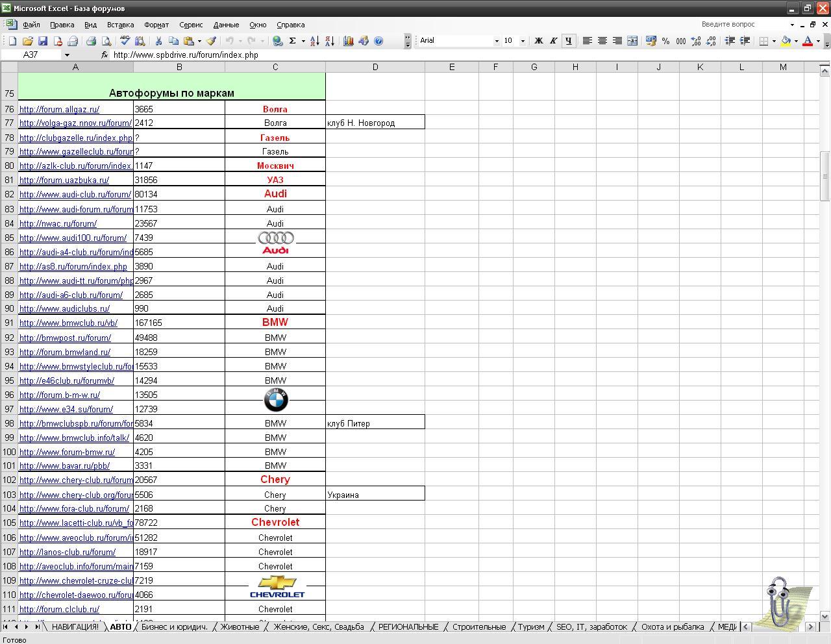This screenshot has height=644, width=831.
Task: Increase indent in the formatting toolbar
Action: pyautogui.click(x=745, y=41)
